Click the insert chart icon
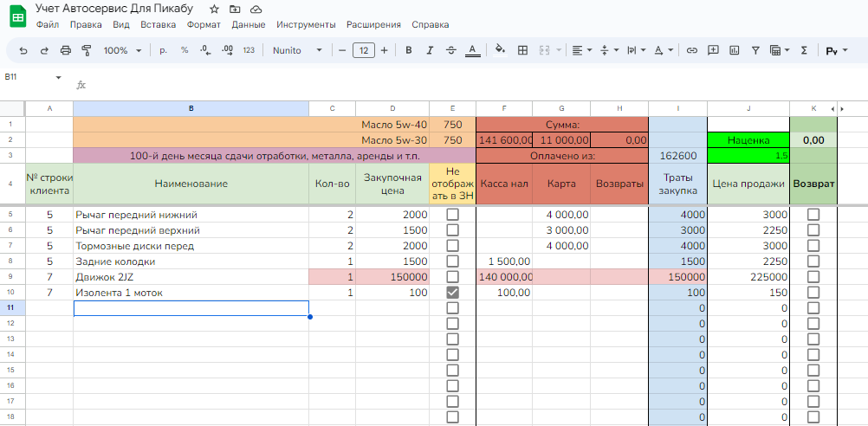The width and height of the screenshot is (868, 426). click(735, 50)
